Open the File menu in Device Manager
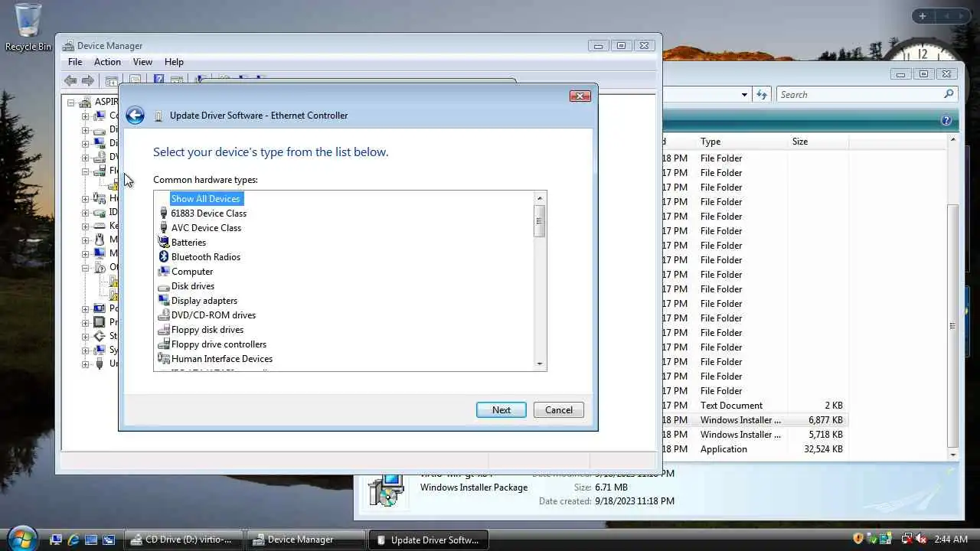The width and height of the screenshot is (980, 551). point(75,62)
